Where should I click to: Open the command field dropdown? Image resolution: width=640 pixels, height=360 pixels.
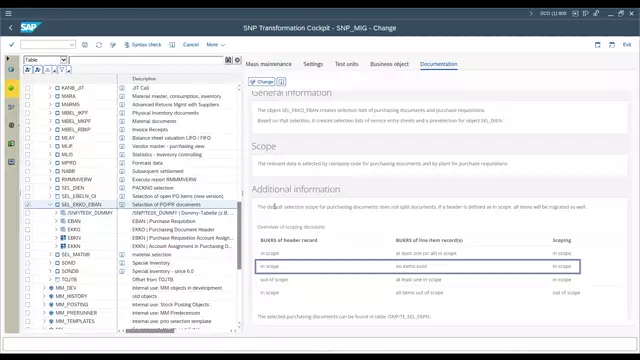click(72, 44)
